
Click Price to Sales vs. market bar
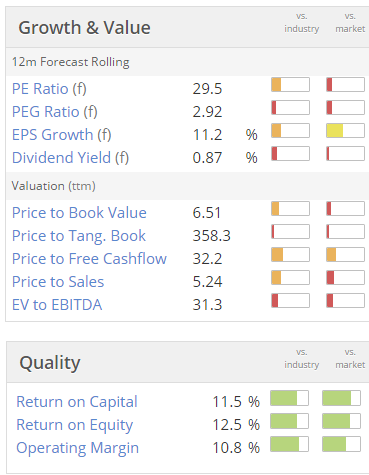[x=345, y=278]
